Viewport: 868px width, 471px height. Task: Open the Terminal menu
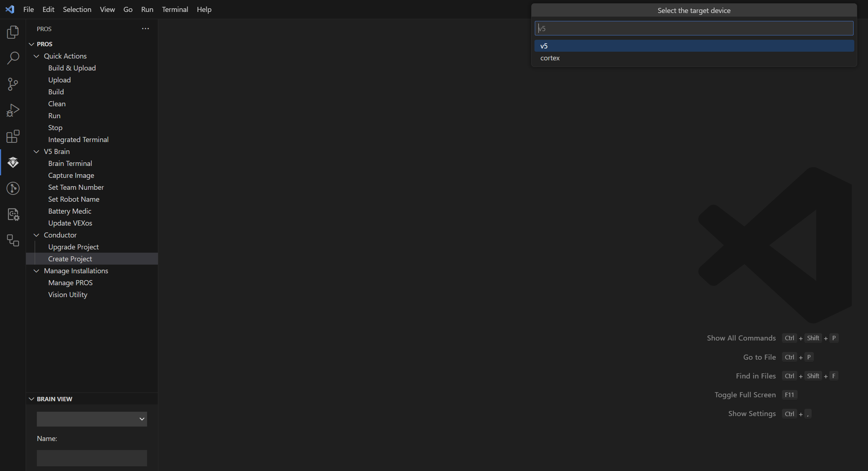[x=175, y=9]
